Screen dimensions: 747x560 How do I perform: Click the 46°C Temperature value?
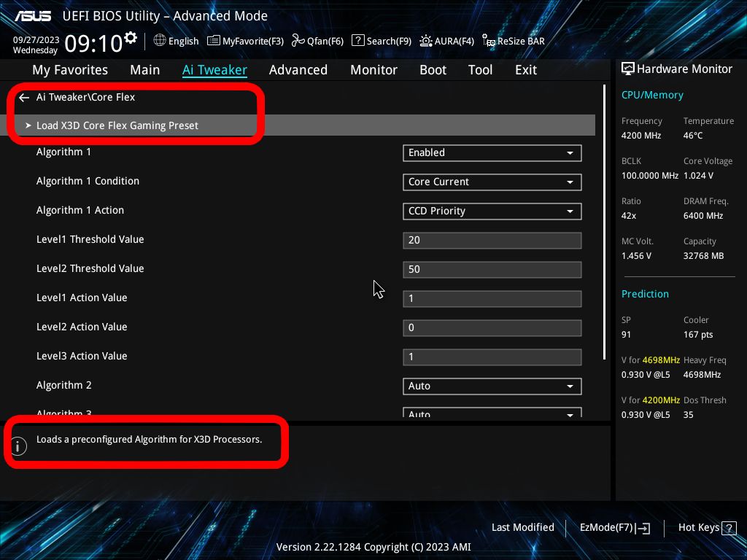(693, 136)
